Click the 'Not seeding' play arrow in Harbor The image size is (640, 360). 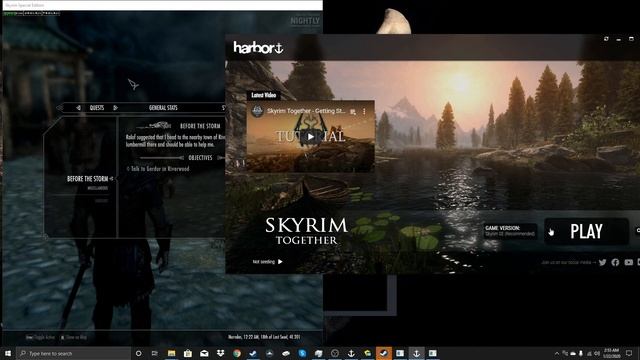[x=280, y=262]
